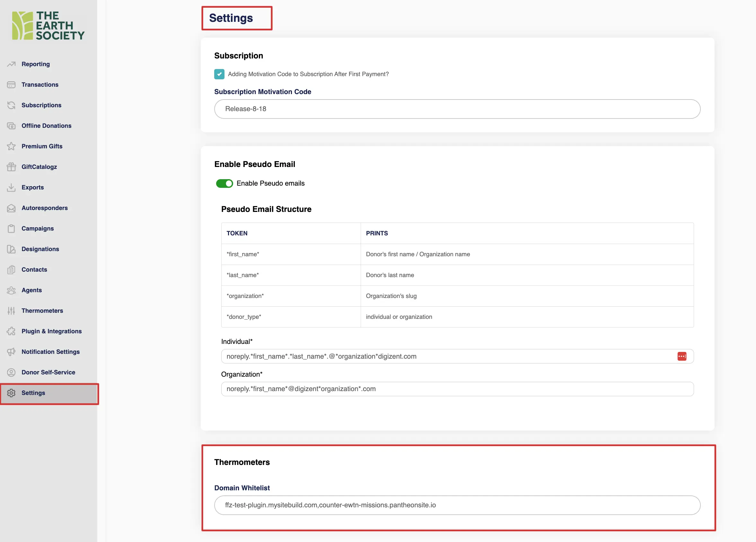The image size is (756, 542).
Task: Go to Donor Self-Service page
Action: (48, 372)
